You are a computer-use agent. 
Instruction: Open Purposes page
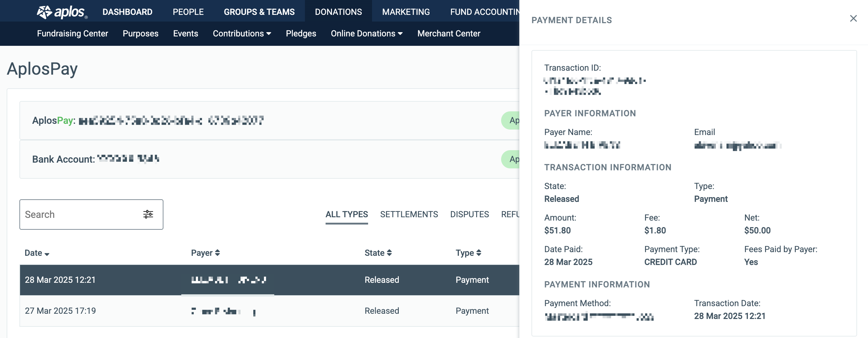pyautogui.click(x=141, y=33)
